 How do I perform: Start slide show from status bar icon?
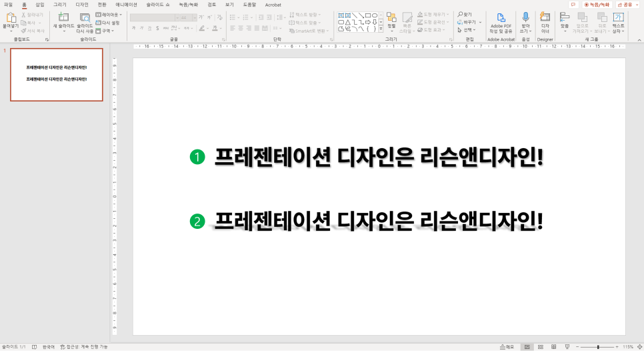pyautogui.click(x=567, y=347)
